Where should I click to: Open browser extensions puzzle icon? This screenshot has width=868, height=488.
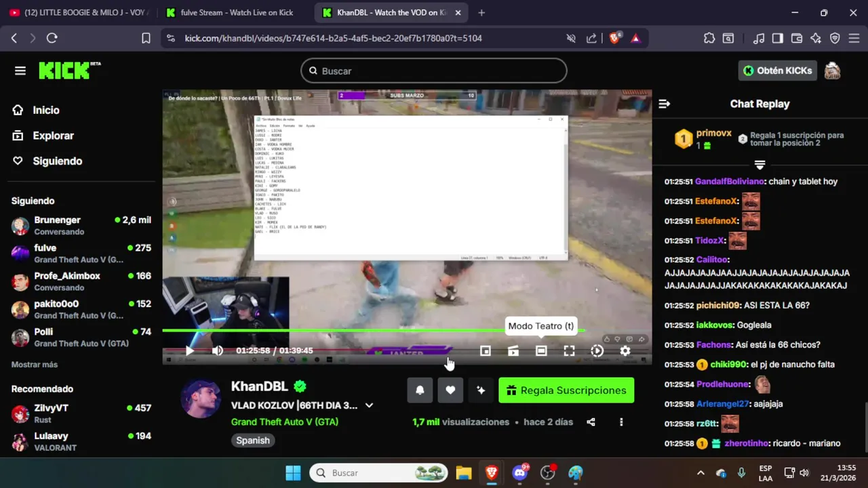coord(709,39)
